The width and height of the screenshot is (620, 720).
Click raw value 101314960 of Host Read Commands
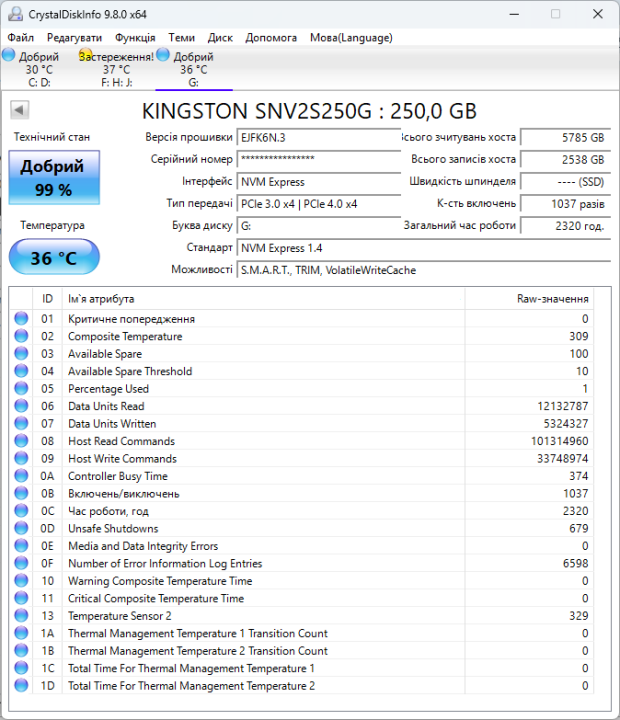559,441
